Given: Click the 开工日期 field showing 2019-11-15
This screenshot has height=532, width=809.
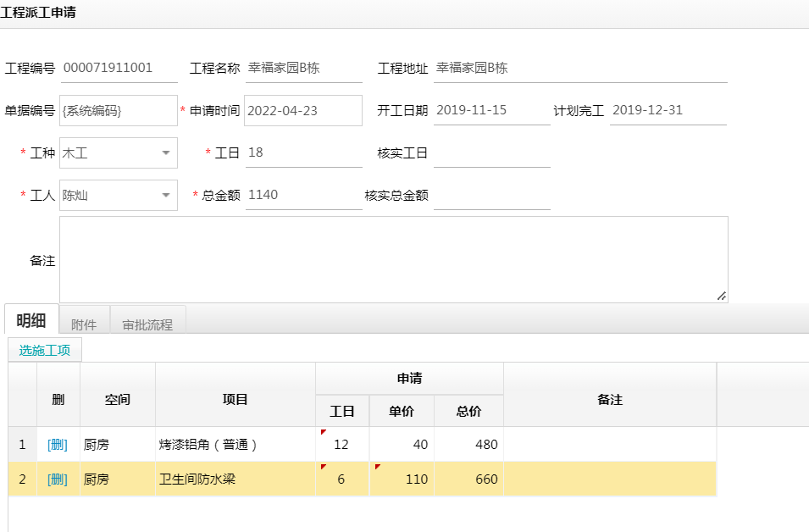Looking at the screenshot, I should (x=491, y=110).
